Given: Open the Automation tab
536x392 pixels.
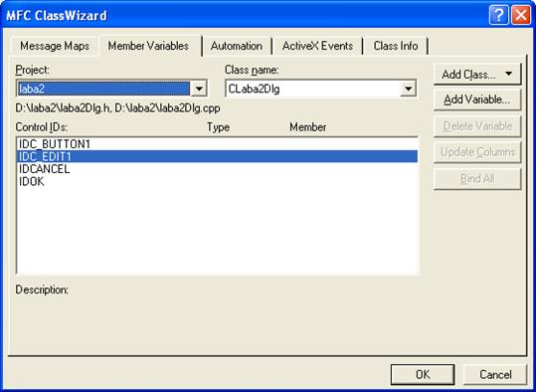Looking at the screenshot, I should [x=237, y=46].
